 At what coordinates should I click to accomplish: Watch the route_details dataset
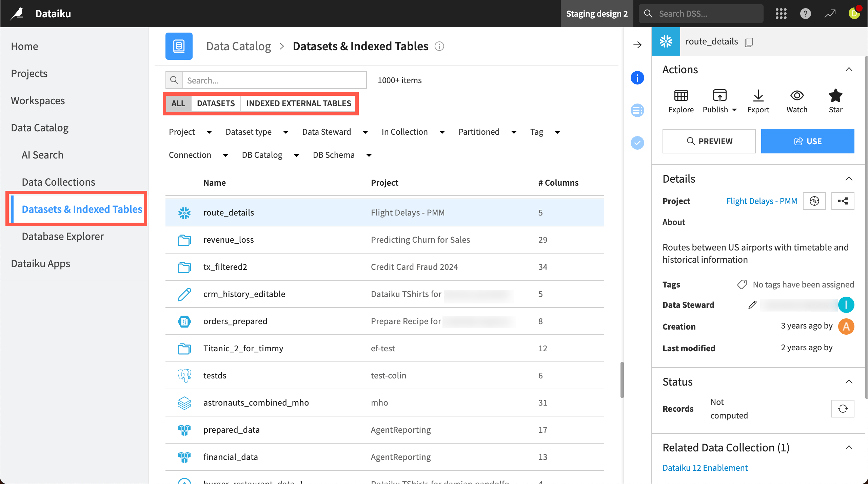tap(797, 101)
